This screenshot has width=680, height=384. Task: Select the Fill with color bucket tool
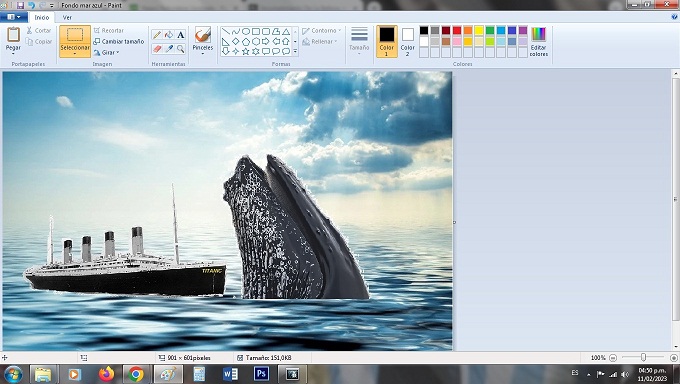click(169, 35)
